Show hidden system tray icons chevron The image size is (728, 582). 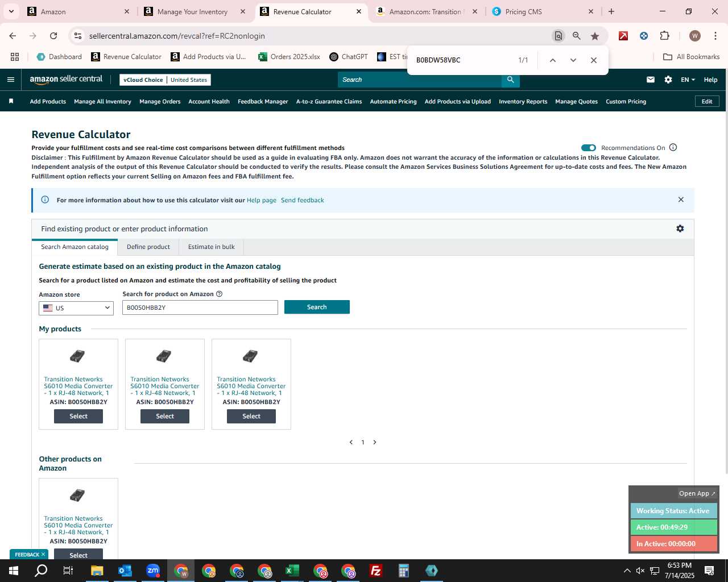pos(627,571)
